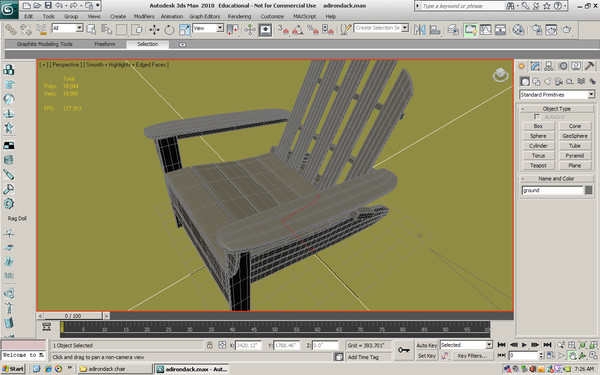Switch to the Motion command panel tab
Screen dimensions: 600x375
[x=563, y=66]
